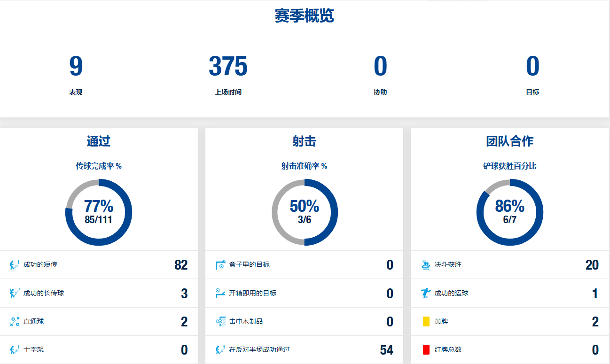
Task: Click the yellow card icon
Action: point(426,322)
